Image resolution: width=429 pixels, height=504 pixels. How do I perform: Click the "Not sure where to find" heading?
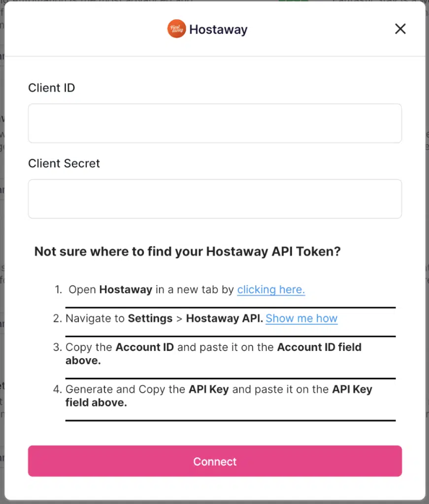(x=187, y=252)
